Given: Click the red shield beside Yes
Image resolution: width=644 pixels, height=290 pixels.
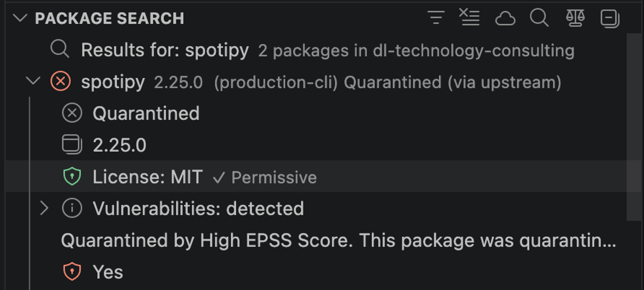Looking at the screenshot, I should pyautogui.click(x=72, y=272).
